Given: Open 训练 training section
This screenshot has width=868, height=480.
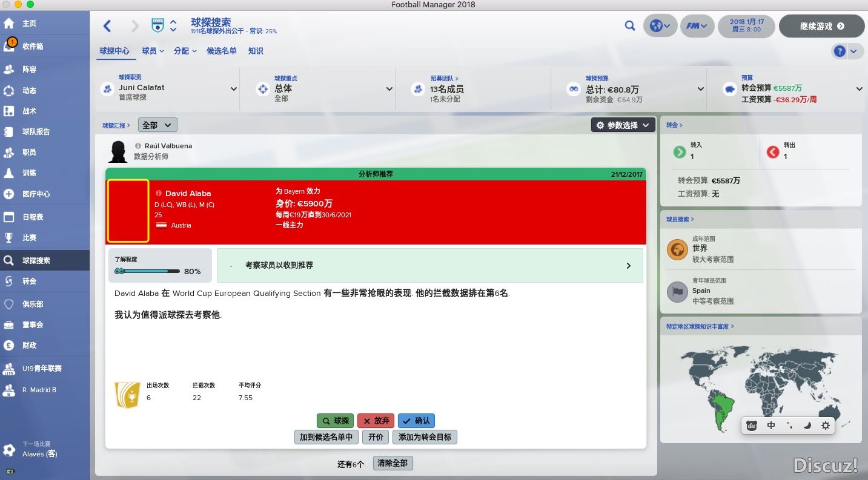Looking at the screenshot, I should (x=45, y=173).
